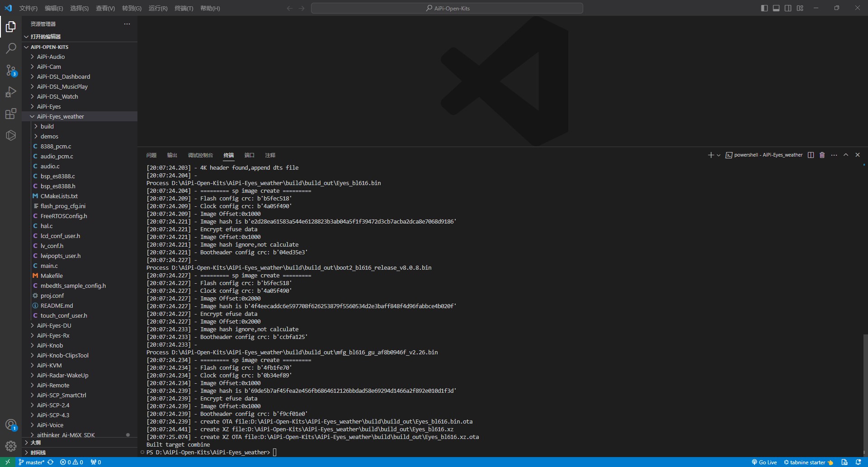Expand the 时间线 timeline section

(80, 453)
